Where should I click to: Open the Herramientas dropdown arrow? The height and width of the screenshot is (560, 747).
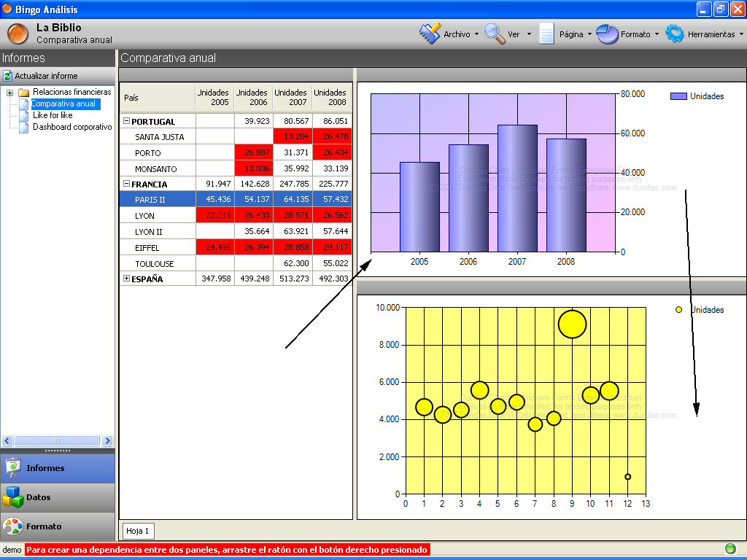click(741, 34)
